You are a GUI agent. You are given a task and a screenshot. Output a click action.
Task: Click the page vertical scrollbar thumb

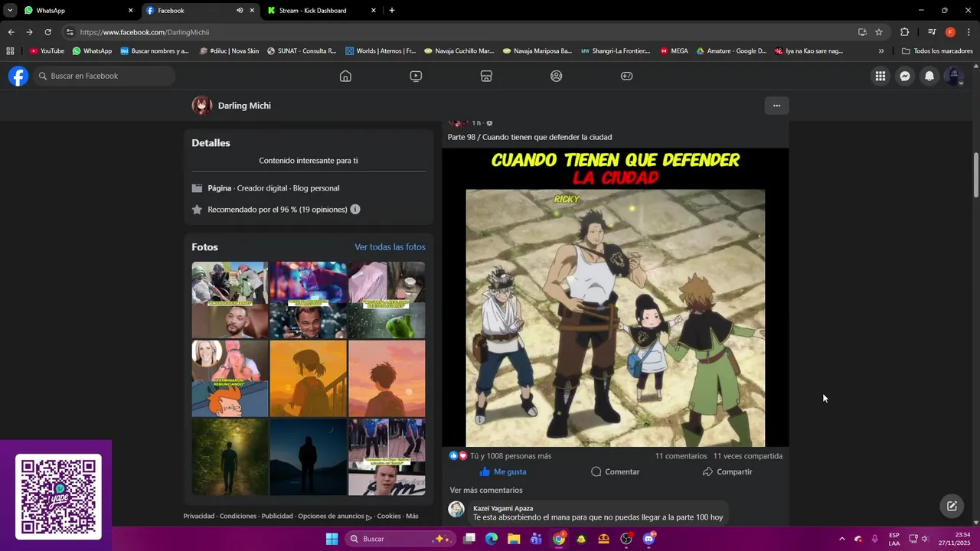click(975, 175)
